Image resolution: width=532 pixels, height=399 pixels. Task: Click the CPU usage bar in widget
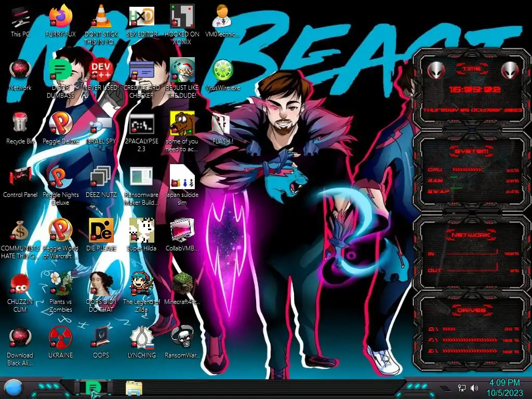tap(467, 170)
